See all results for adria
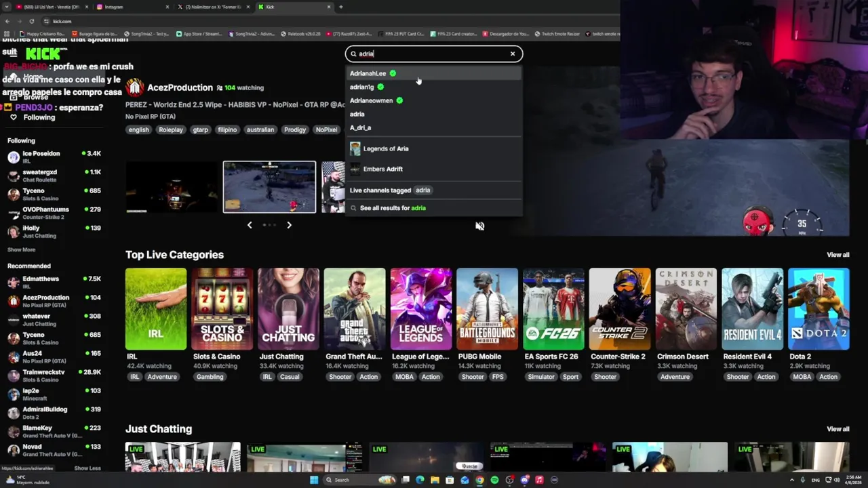This screenshot has width=868, height=488. click(x=434, y=208)
